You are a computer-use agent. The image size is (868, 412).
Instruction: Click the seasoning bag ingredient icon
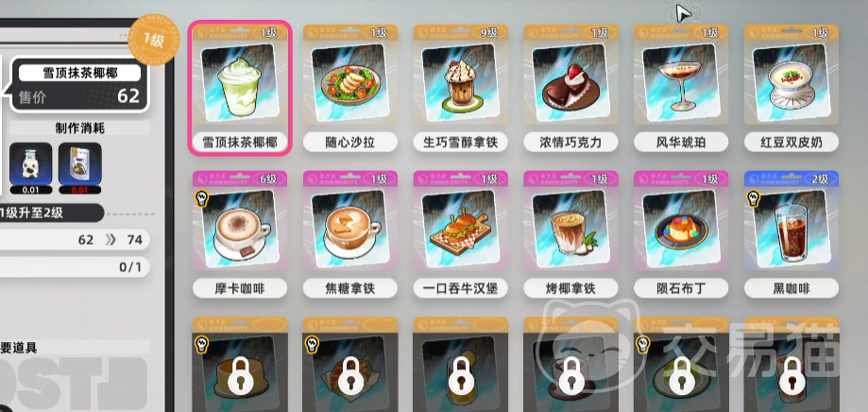coord(79,163)
